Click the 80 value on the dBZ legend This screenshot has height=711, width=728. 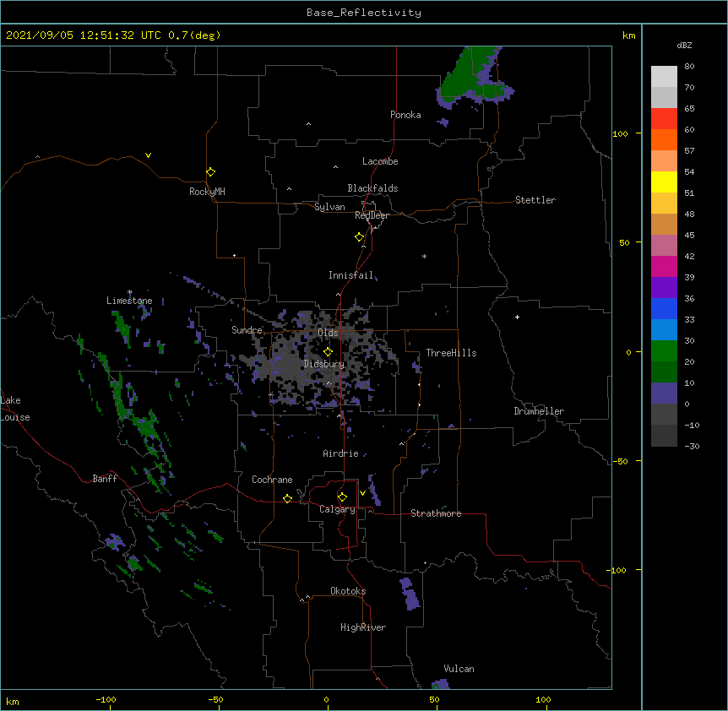click(689, 67)
